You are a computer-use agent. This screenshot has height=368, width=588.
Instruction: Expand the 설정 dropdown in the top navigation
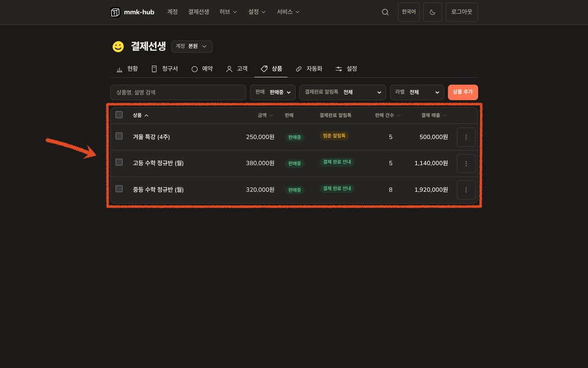257,12
